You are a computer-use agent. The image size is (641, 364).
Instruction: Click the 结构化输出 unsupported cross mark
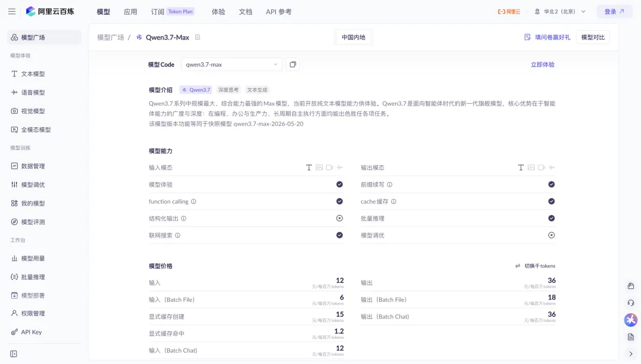click(339, 218)
